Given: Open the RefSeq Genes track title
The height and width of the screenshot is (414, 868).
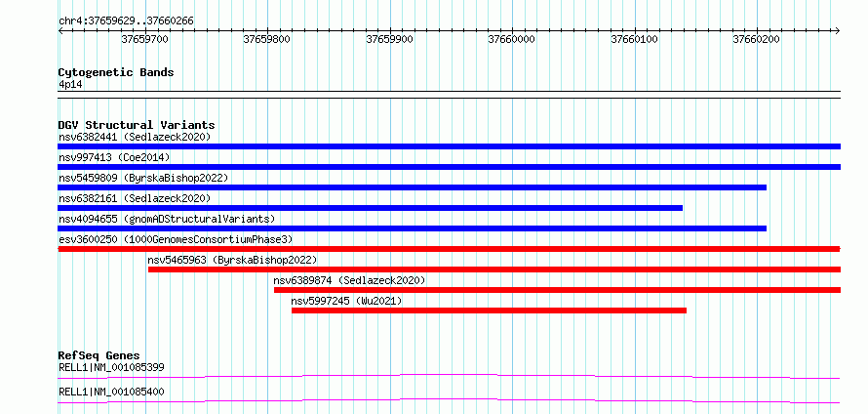Looking at the screenshot, I should (x=99, y=355).
